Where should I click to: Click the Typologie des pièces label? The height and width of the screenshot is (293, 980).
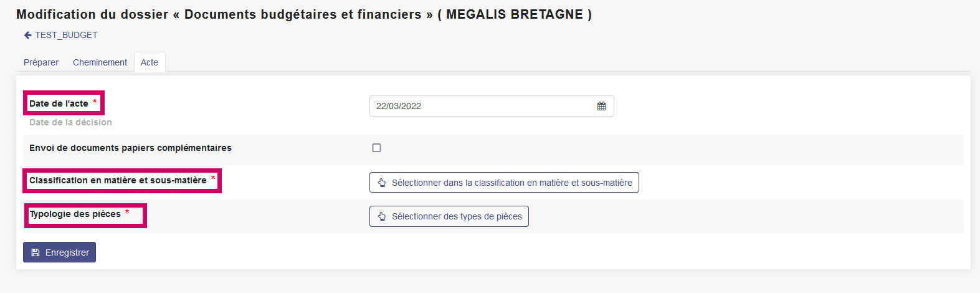pyautogui.click(x=75, y=214)
